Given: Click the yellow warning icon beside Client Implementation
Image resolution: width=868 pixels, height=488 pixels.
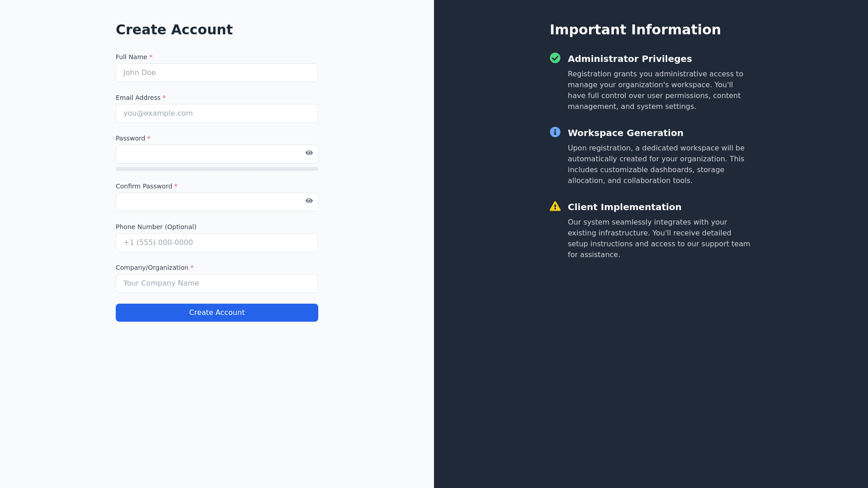Looking at the screenshot, I should coord(555,206).
